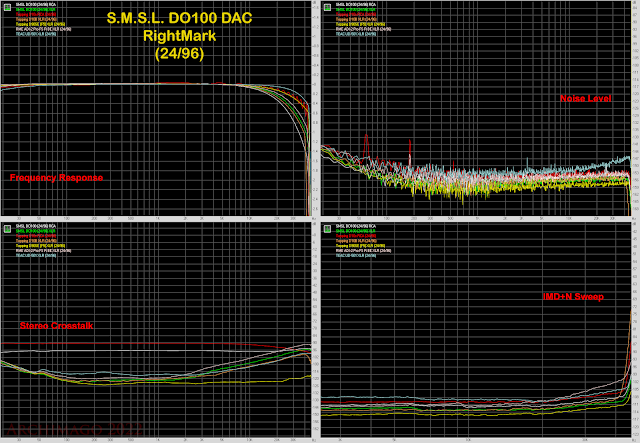Click green SMSL DO100 XLR legend entry in Frequency Response panel

pos(36,9)
